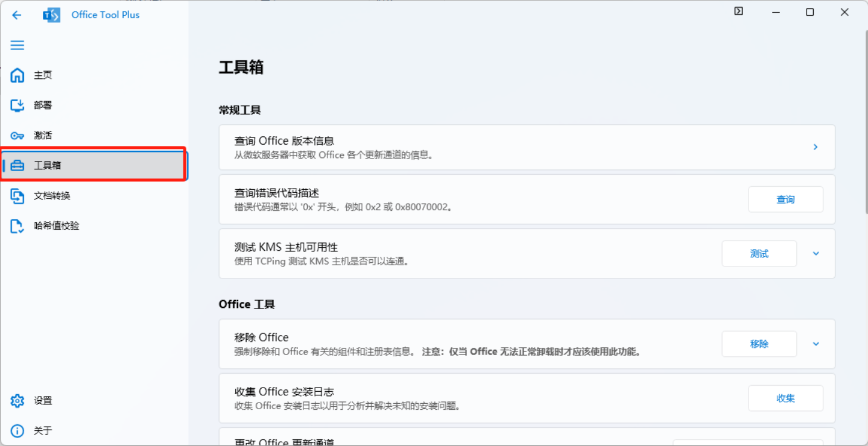
Task: Open 查询 Office 版本信息 with the arrow
Action: [x=815, y=147]
